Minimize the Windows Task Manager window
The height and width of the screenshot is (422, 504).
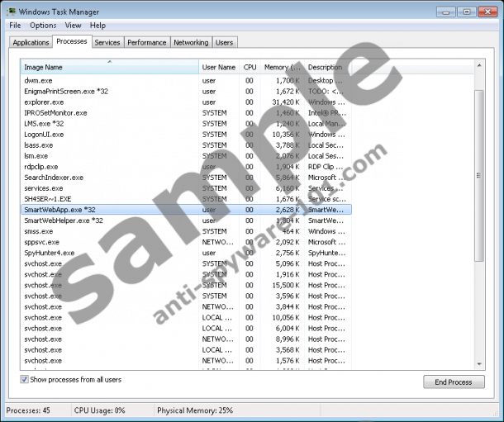446,11
